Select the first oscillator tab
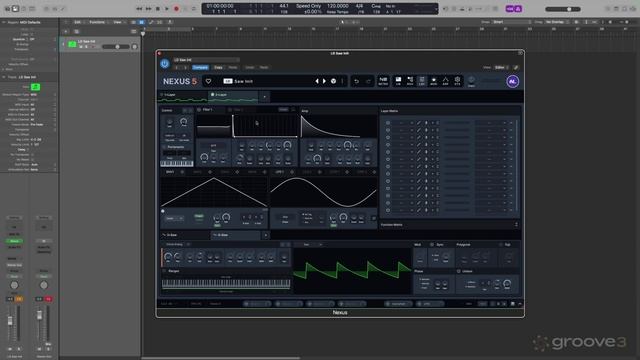 (x=185, y=235)
